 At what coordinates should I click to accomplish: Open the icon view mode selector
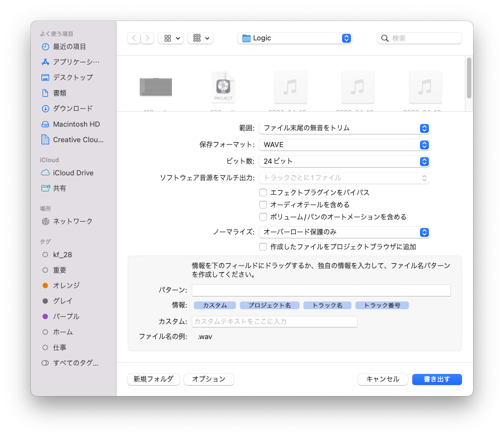[x=171, y=38]
